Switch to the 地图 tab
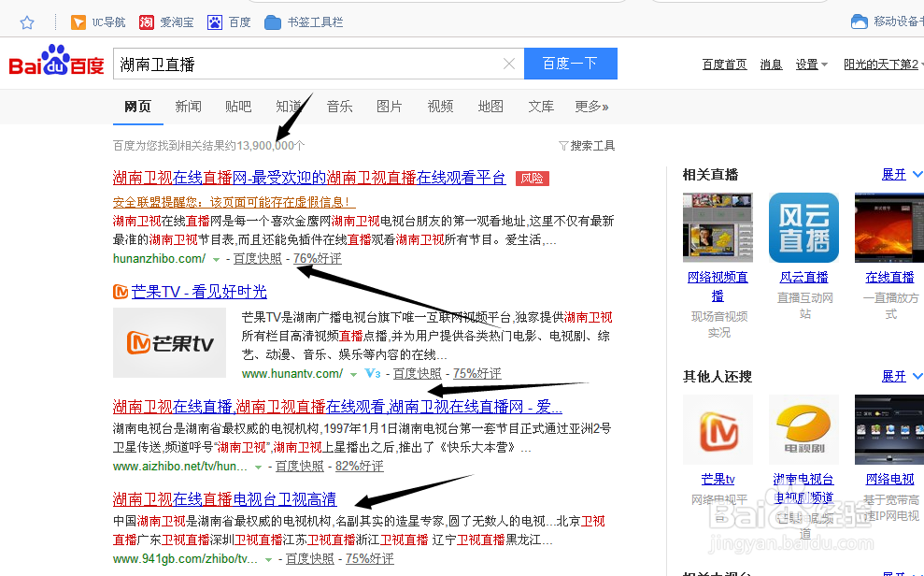The height and width of the screenshot is (576, 924). coord(490,106)
